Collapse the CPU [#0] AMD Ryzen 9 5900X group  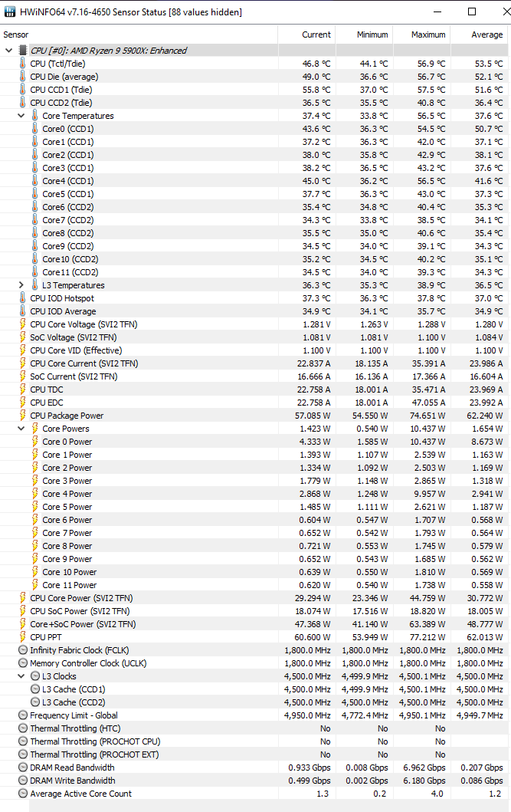pos(8,51)
